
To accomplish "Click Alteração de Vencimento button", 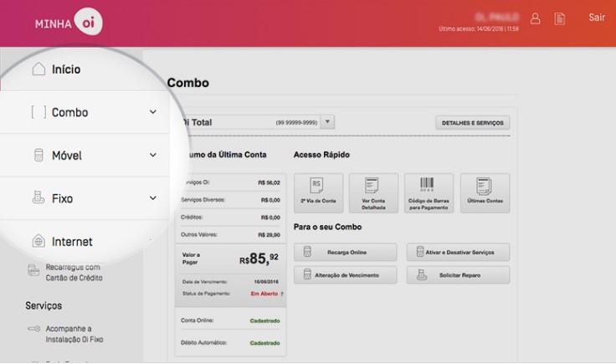I will (346, 274).
